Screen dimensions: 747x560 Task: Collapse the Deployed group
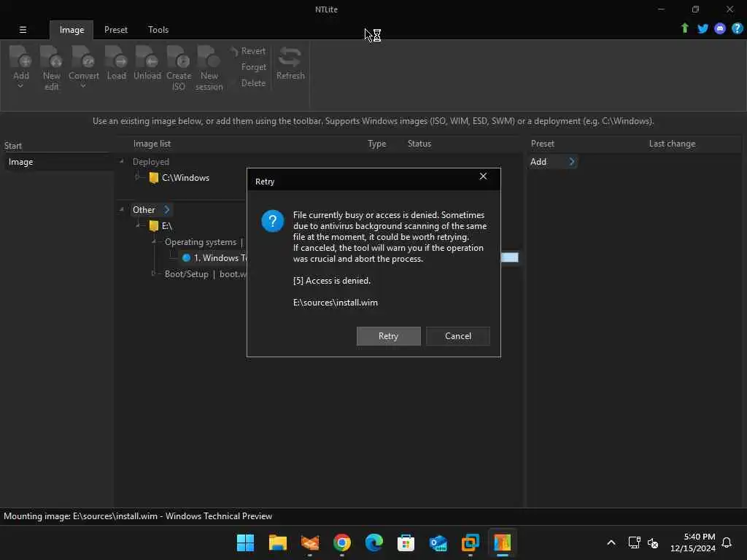click(122, 161)
